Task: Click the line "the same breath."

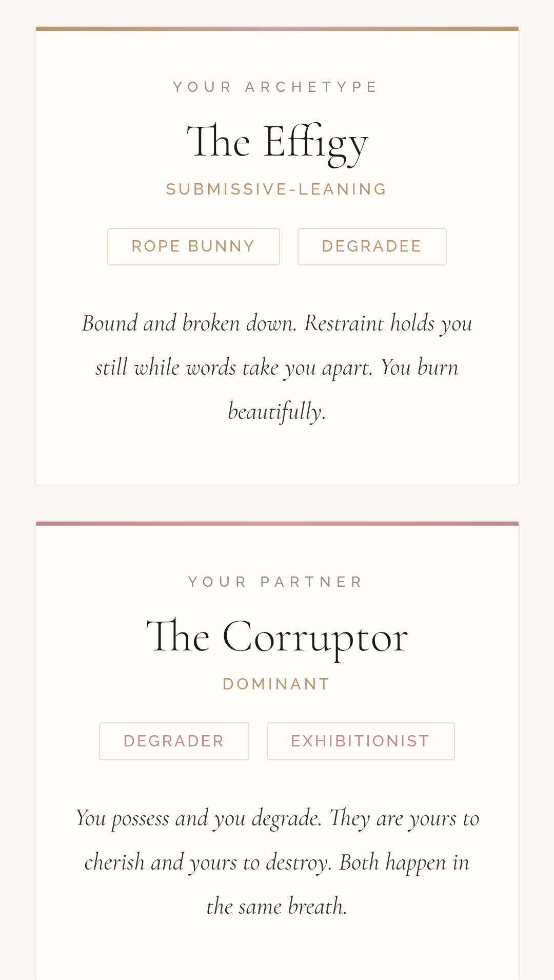Action: coord(277,907)
